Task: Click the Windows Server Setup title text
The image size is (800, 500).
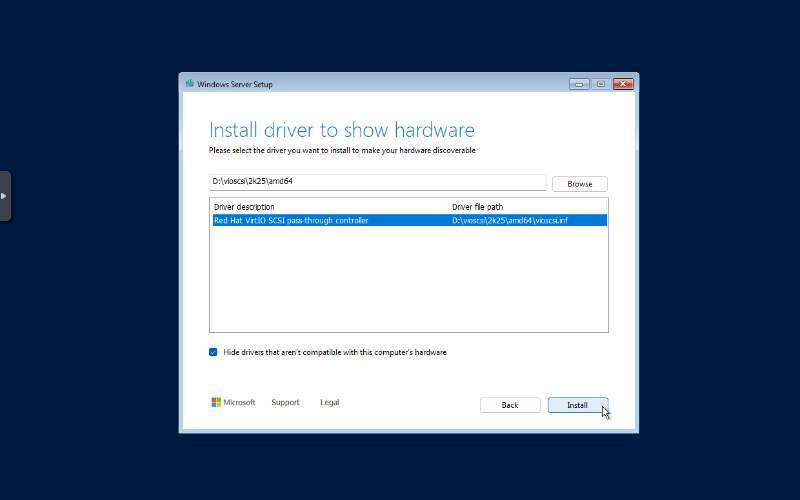Action: tap(235, 84)
